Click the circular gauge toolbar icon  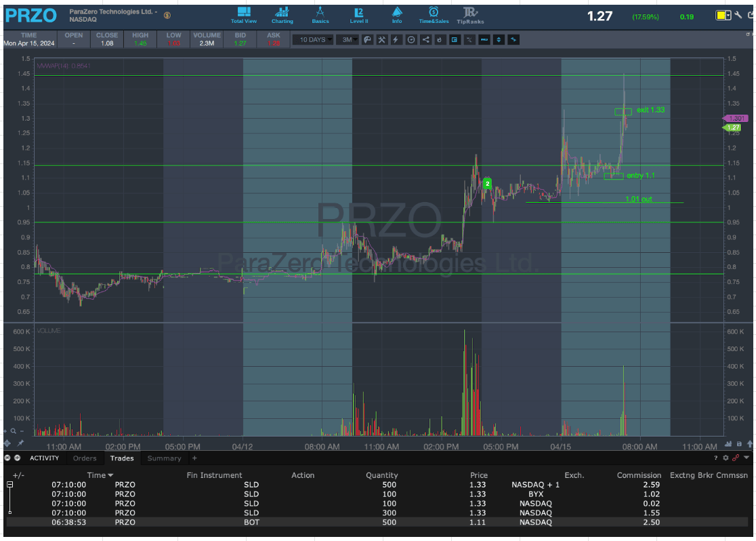click(411, 39)
